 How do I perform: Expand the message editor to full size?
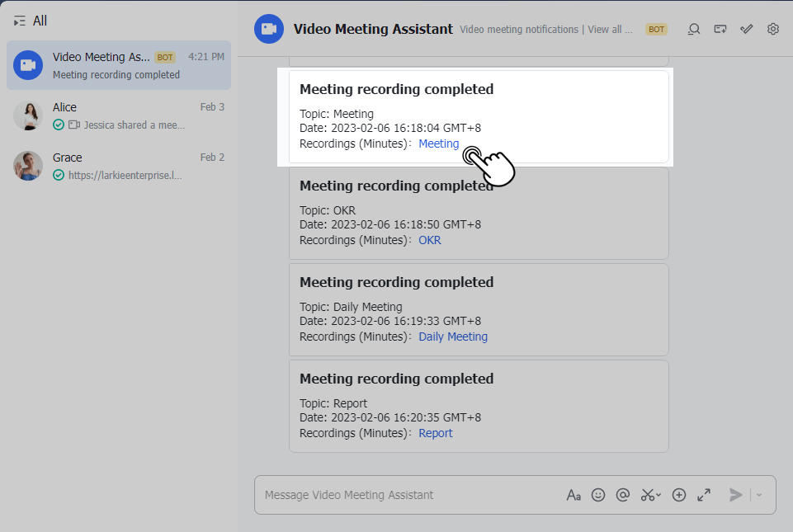tap(704, 495)
